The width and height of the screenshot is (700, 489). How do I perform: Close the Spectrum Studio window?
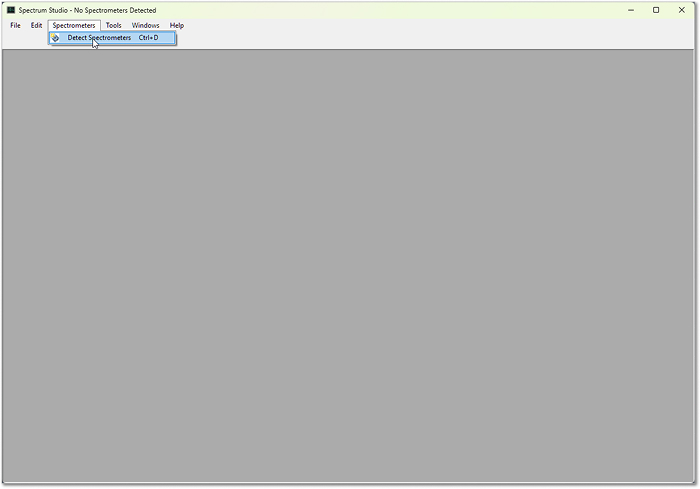click(682, 10)
